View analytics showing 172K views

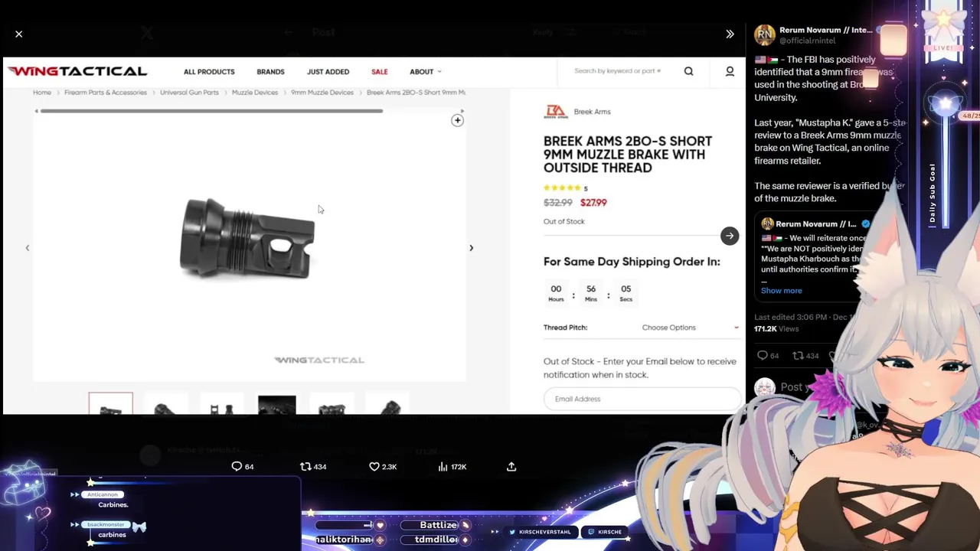click(452, 467)
